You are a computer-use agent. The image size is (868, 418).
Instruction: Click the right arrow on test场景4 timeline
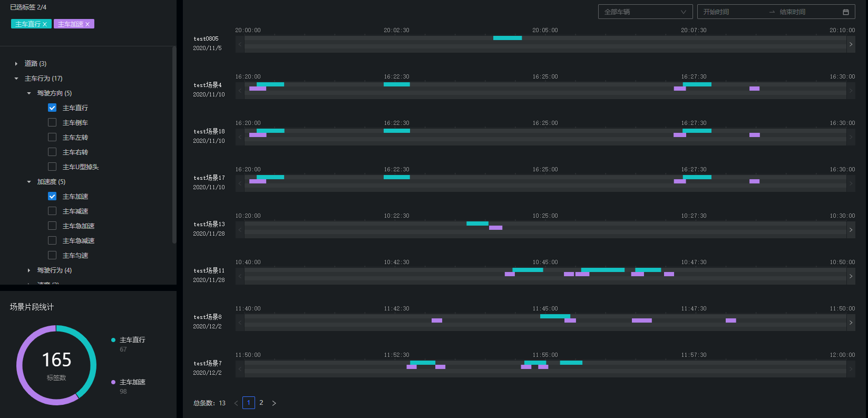click(851, 91)
